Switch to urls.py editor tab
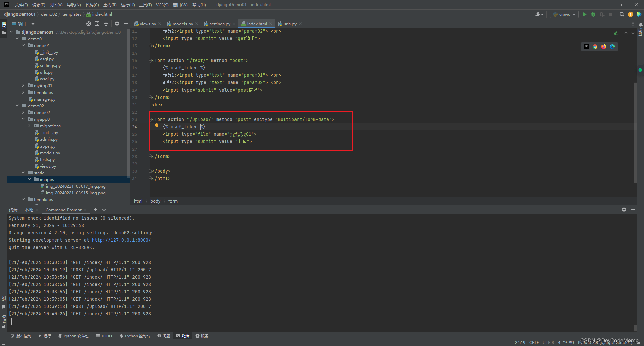 (x=290, y=24)
